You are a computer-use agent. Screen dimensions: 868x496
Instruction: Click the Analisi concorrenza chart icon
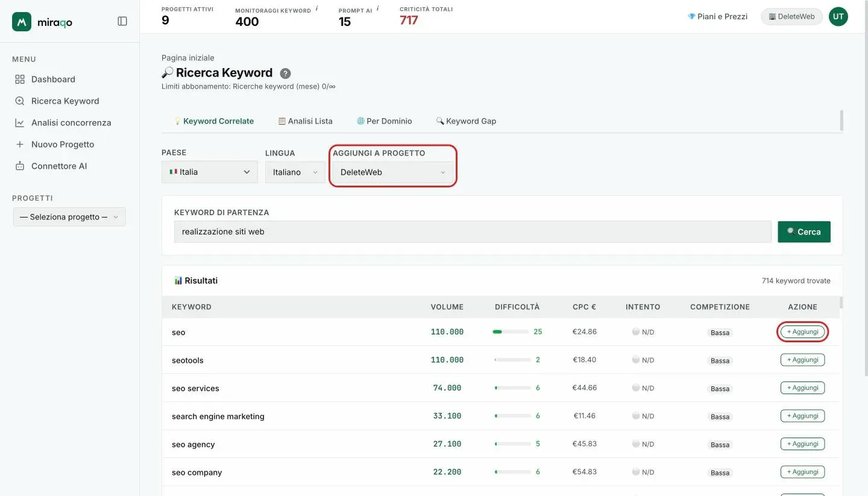[x=20, y=122]
